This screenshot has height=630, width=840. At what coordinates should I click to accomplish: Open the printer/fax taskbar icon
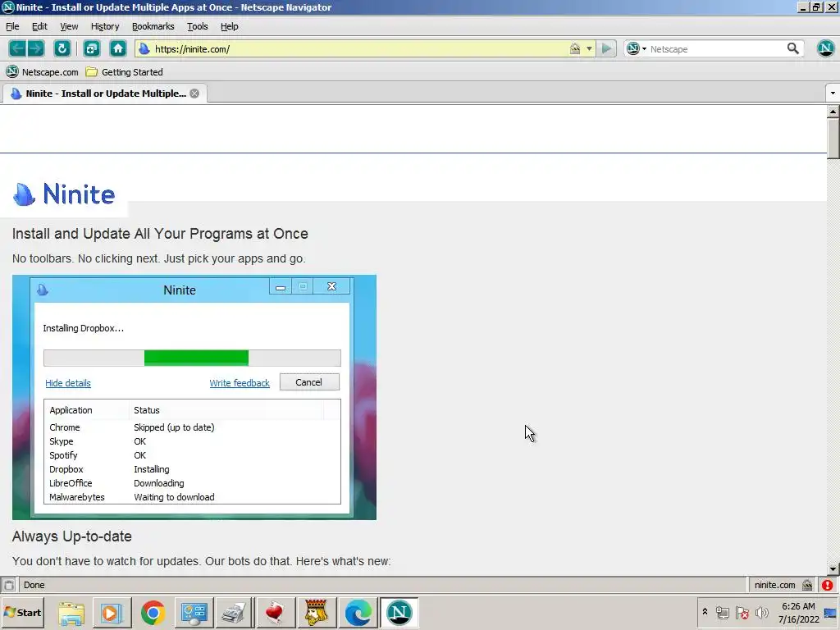click(235, 613)
